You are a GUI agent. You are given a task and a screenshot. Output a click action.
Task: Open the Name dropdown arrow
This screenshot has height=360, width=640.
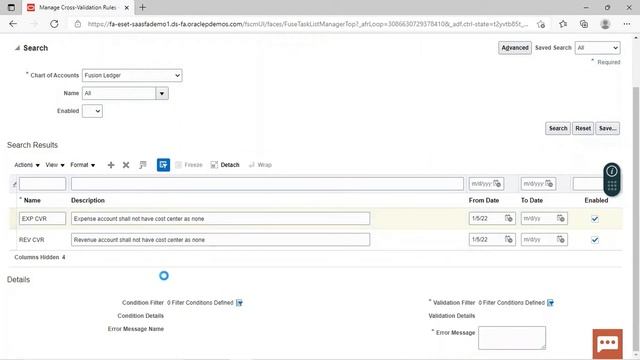(162, 93)
